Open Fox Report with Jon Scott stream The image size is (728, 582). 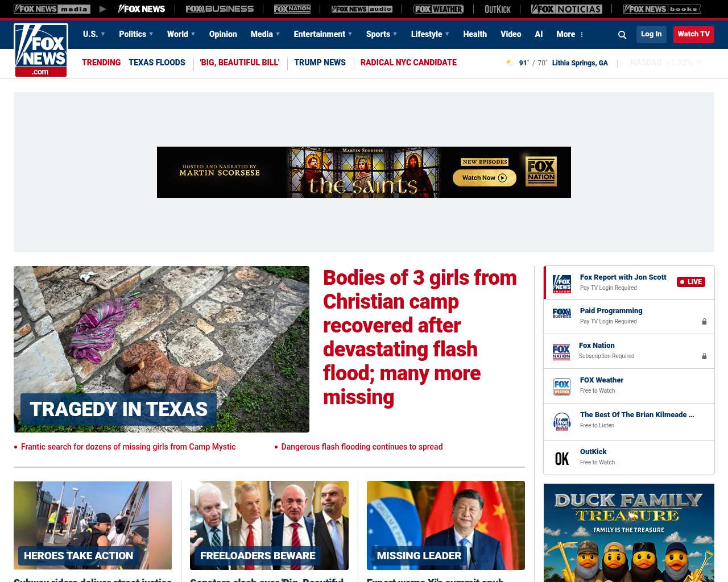(623, 277)
